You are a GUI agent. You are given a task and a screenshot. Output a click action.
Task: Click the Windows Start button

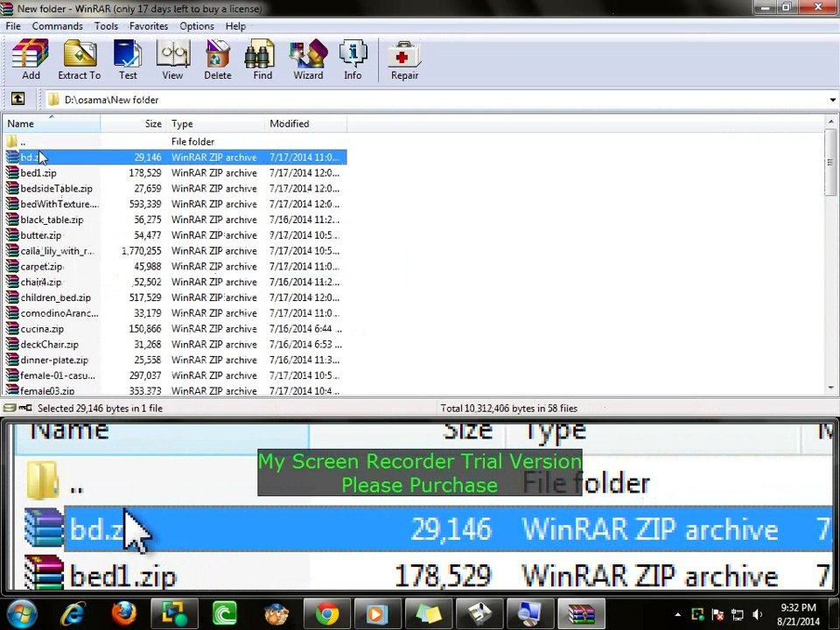tap(21, 614)
